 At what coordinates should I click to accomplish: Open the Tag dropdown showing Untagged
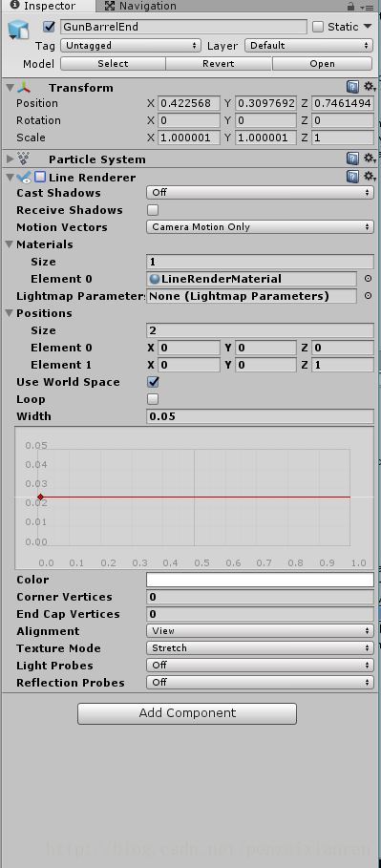pos(131,46)
